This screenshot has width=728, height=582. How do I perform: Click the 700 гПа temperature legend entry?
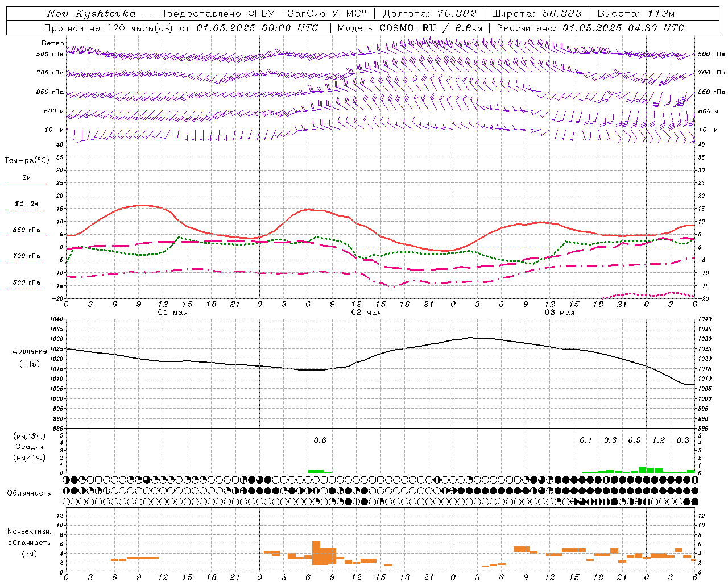[27, 256]
